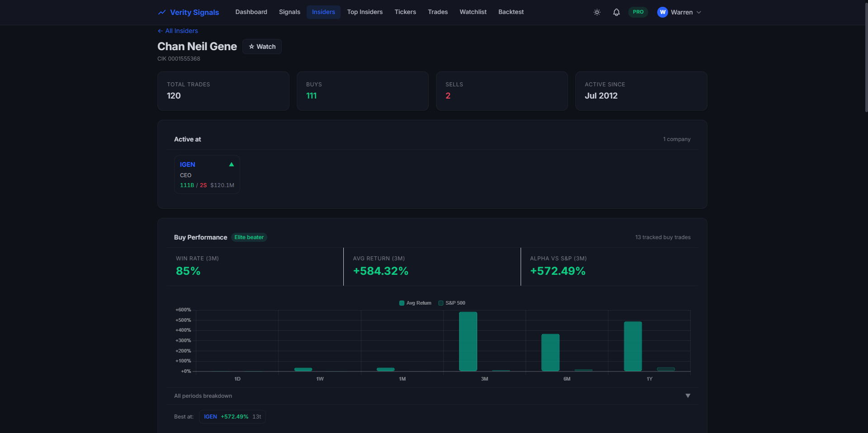Image resolution: width=868 pixels, height=433 pixels.
Task: Open Warren user menu chevron
Action: click(x=699, y=12)
